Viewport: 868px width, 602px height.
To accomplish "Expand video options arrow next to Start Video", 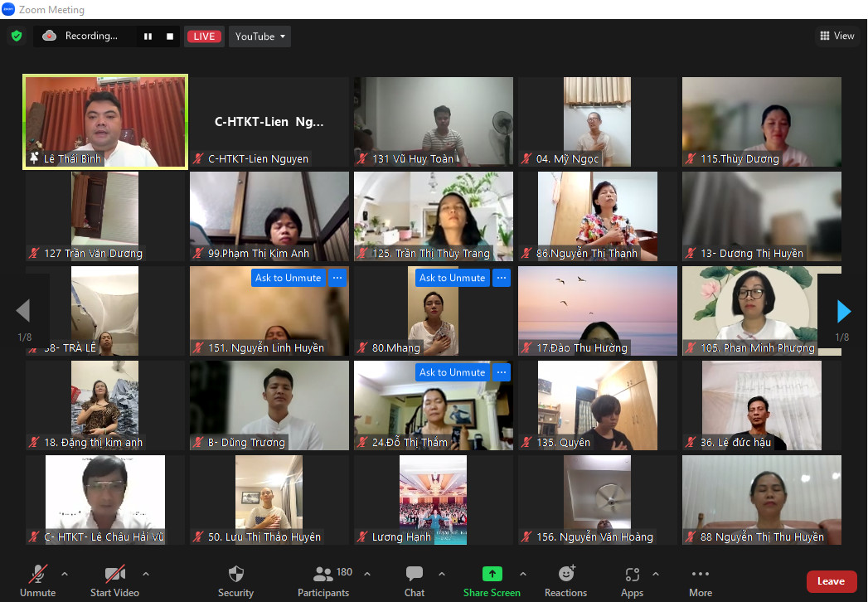I will [x=146, y=574].
